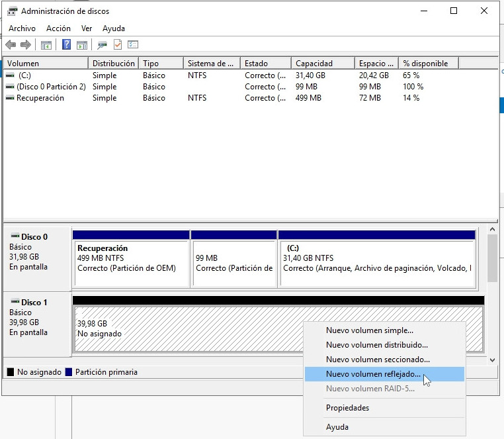Sort volumes by Sistema de archivos column

tap(210, 64)
